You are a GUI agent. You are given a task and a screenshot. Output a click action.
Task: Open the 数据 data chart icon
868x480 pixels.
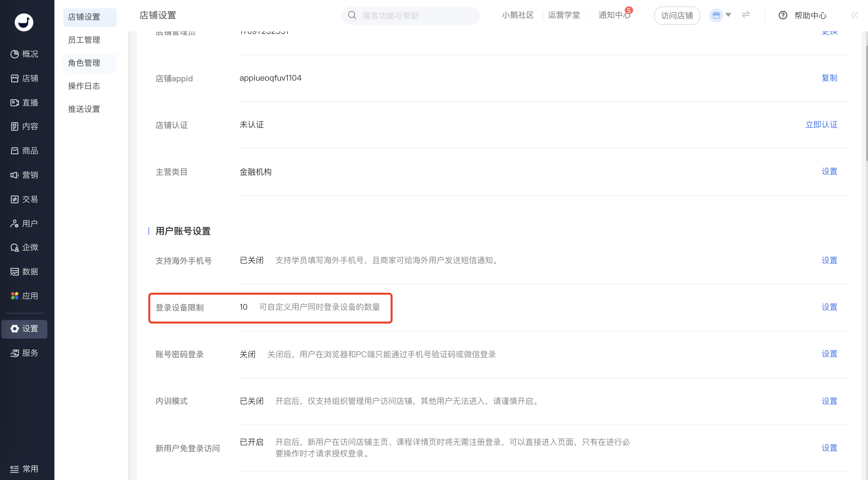tap(14, 271)
